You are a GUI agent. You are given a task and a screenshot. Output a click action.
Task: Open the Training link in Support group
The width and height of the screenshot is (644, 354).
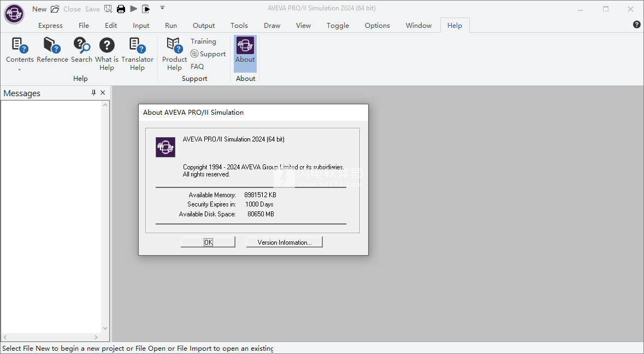(x=203, y=42)
